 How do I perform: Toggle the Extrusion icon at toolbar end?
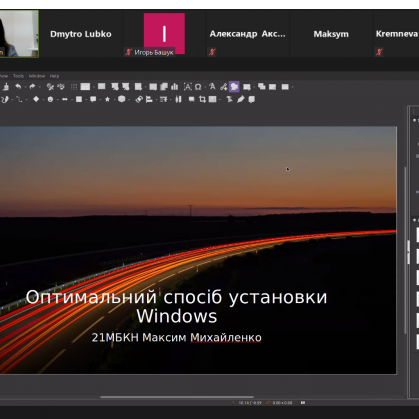point(252,99)
